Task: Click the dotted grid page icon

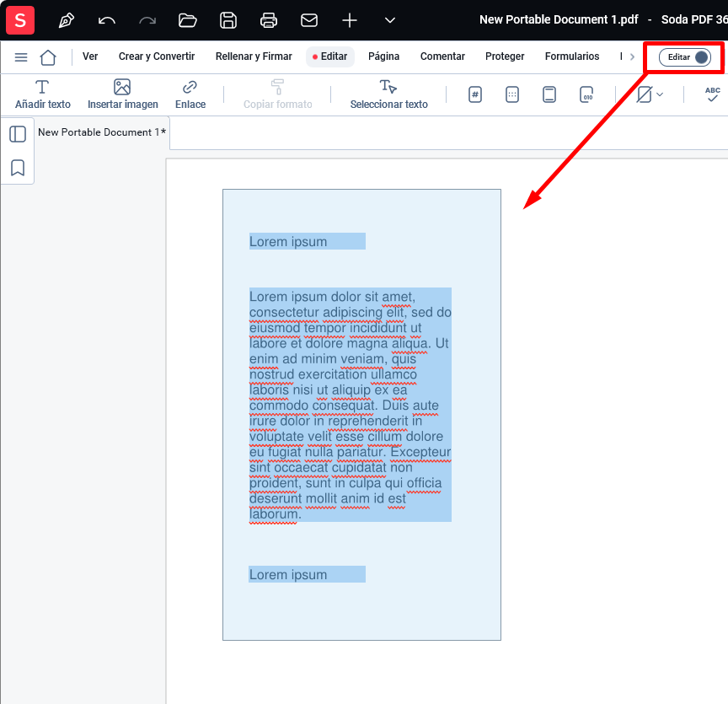Action: (x=512, y=94)
